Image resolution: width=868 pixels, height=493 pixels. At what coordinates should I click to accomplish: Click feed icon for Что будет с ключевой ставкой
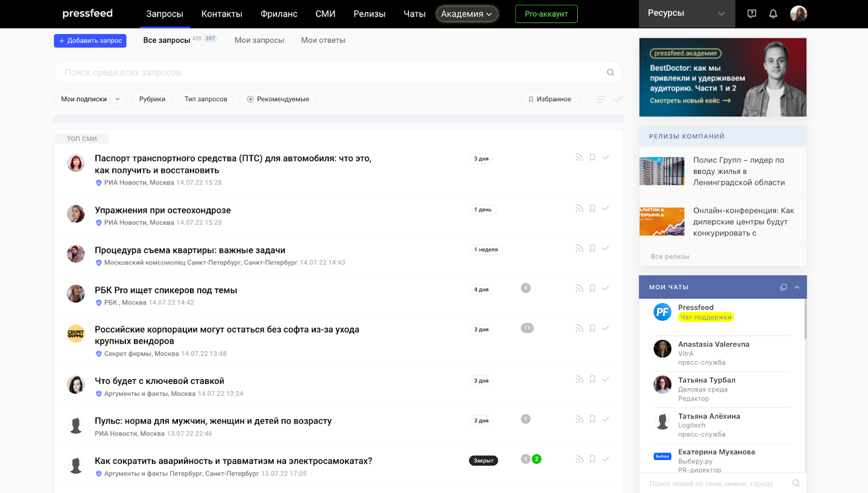pos(579,380)
